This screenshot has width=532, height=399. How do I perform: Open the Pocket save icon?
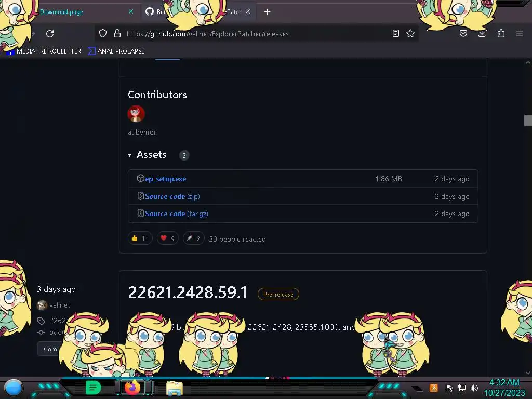click(463, 33)
